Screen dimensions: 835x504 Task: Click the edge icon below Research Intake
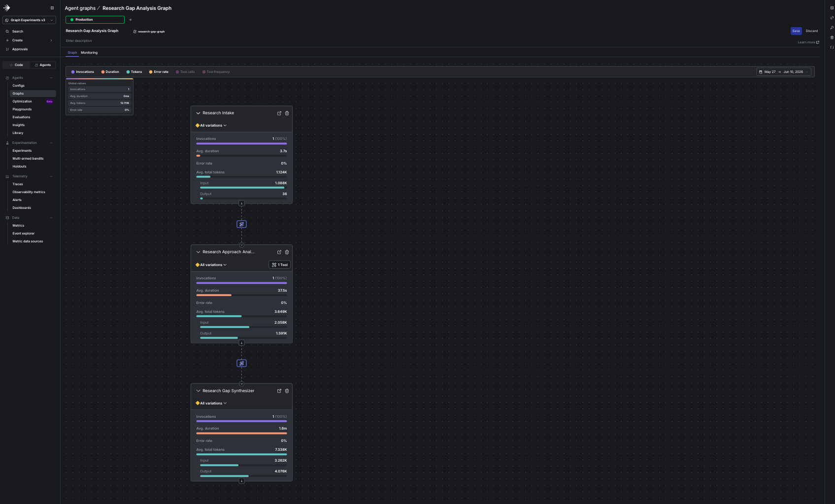[241, 224]
